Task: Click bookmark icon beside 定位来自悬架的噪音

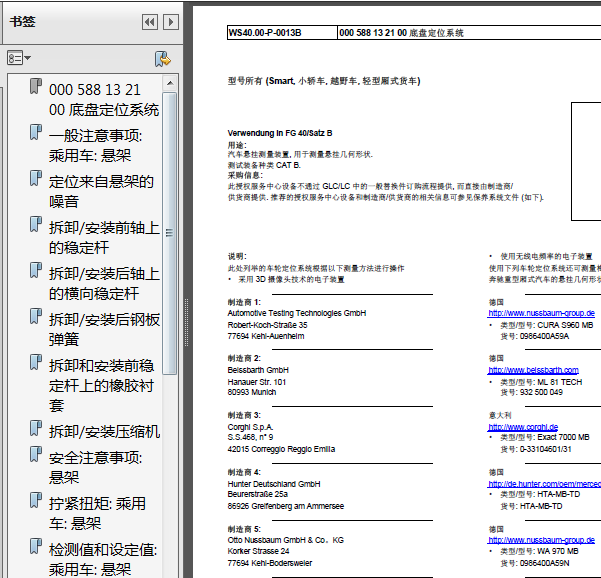Action: (x=36, y=178)
